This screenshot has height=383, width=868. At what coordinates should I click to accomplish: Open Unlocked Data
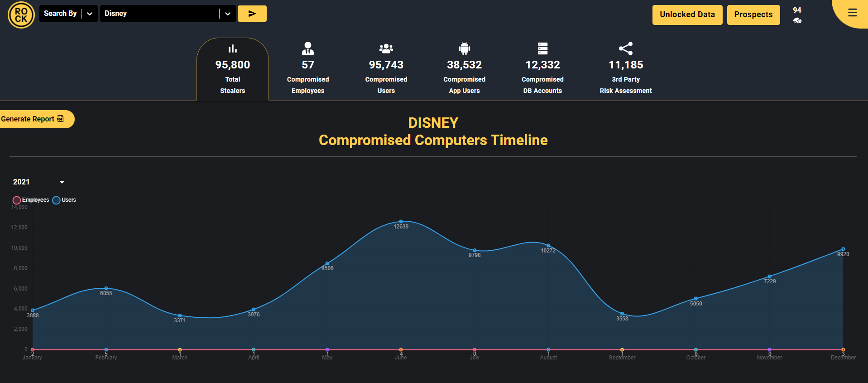click(687, 15)
